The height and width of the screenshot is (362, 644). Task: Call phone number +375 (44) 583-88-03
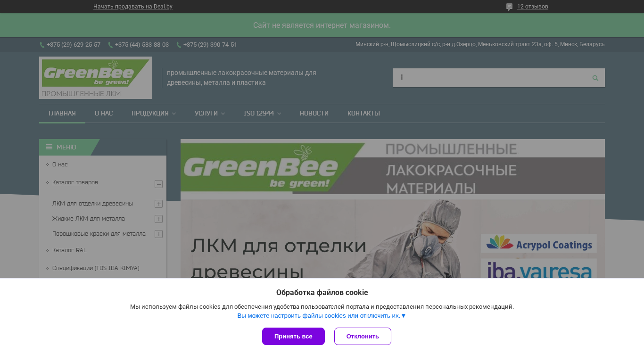click(142, 45)
